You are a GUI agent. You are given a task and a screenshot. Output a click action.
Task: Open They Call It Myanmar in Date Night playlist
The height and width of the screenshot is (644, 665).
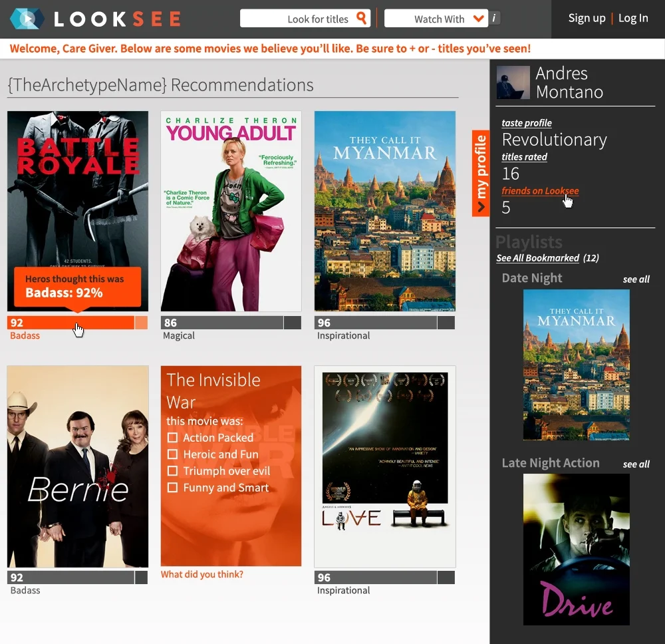tap(576, 365)
